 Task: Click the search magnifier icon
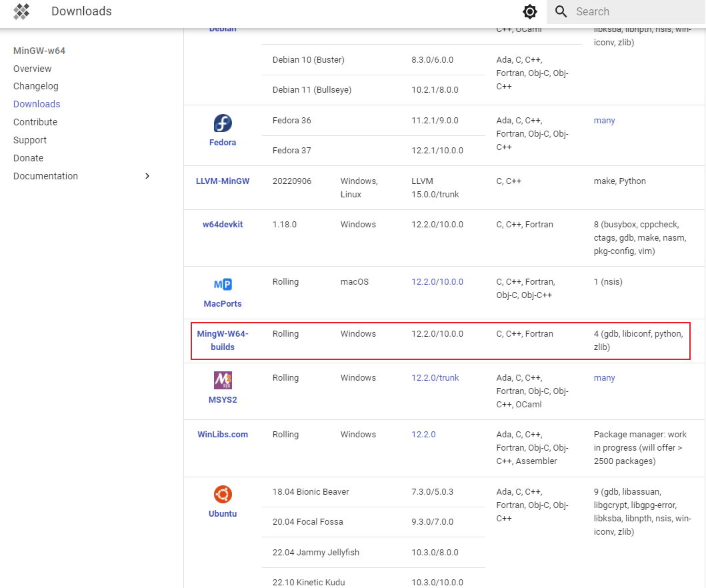click(x=561, y=11)
